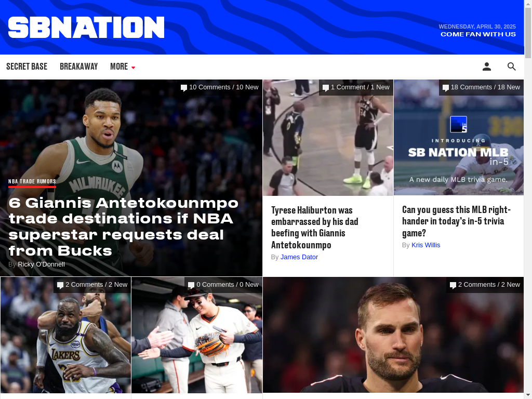Image resolution: width=532 pixels, height=399 pixels.
Task: Open the MLB right-hander trivia headline
Action: click(x=456, y=221)
